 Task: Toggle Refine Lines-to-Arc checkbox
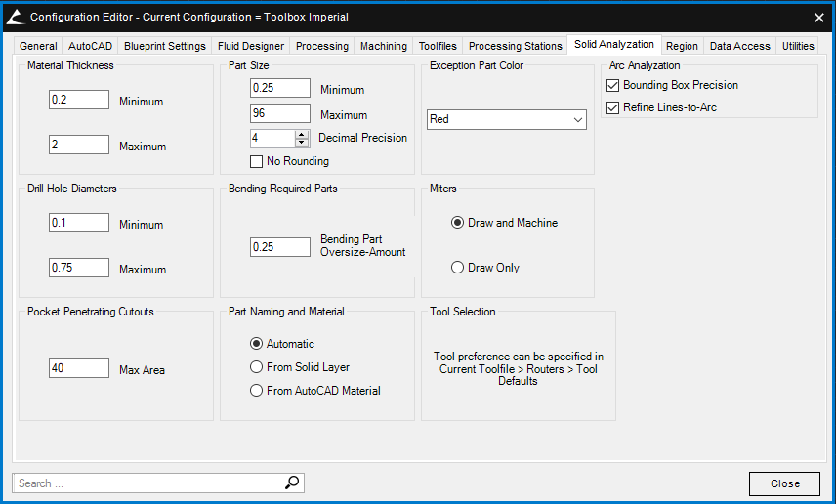pos(614,107)
